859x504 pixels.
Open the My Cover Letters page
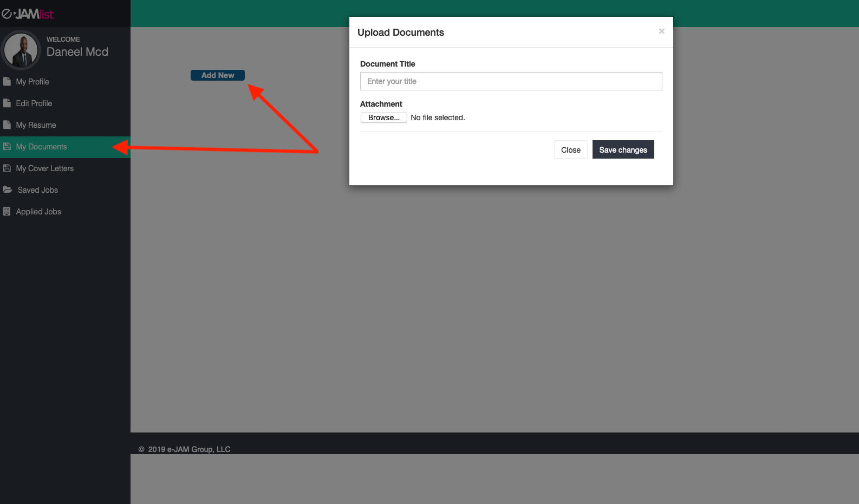click(x=45, y=168)
